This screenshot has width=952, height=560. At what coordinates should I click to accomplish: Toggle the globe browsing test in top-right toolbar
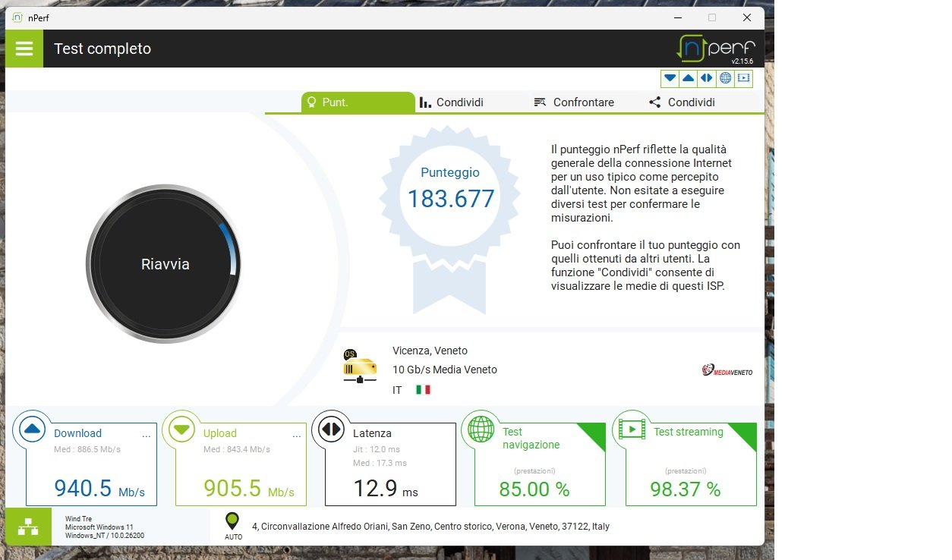(x=725, y=78)
